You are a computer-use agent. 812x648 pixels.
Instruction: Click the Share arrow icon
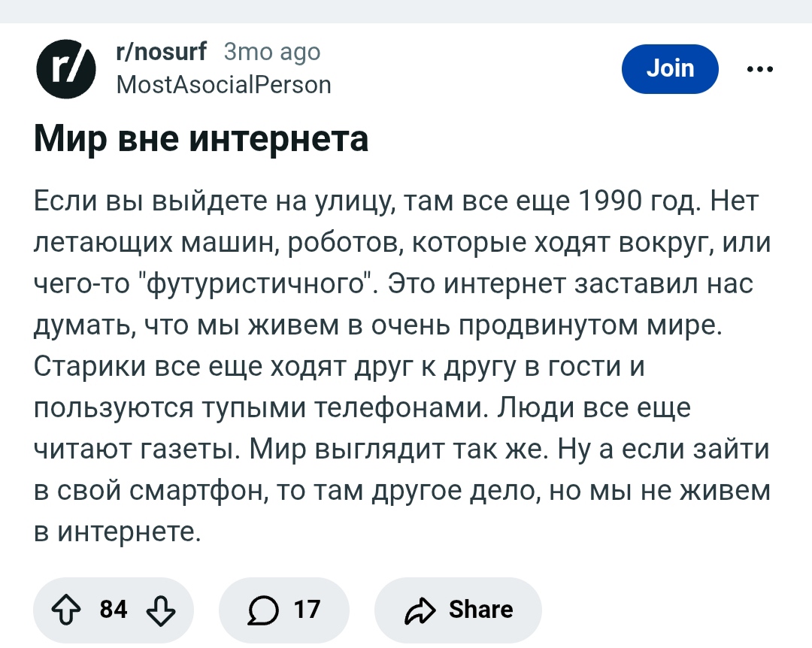pyautogui.click(x=420, y=610)
